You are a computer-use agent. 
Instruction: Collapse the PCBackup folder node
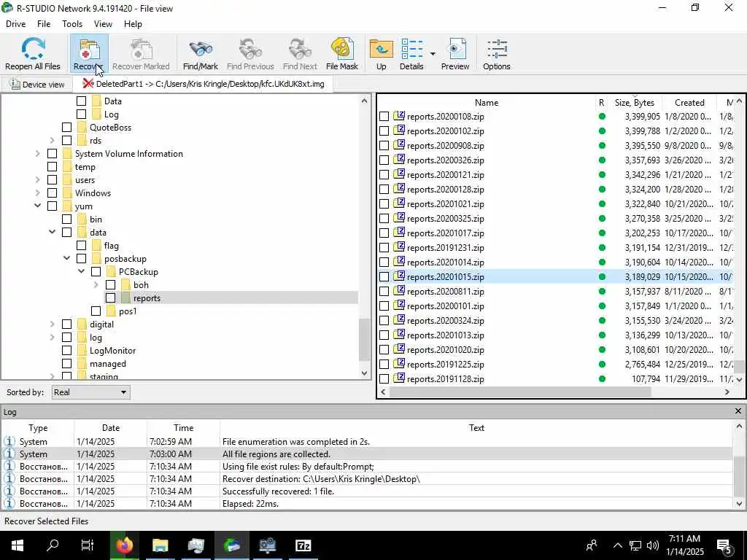82,272
